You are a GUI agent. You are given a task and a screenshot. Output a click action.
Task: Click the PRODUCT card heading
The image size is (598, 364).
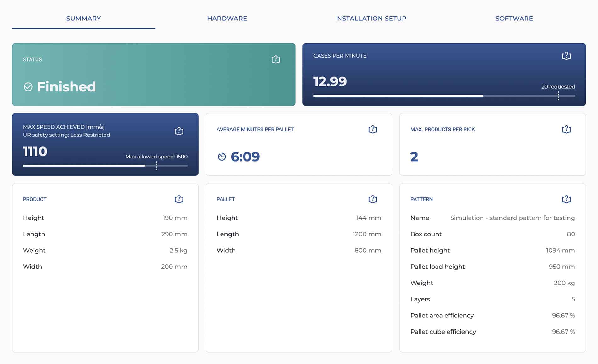click(35, 199)
